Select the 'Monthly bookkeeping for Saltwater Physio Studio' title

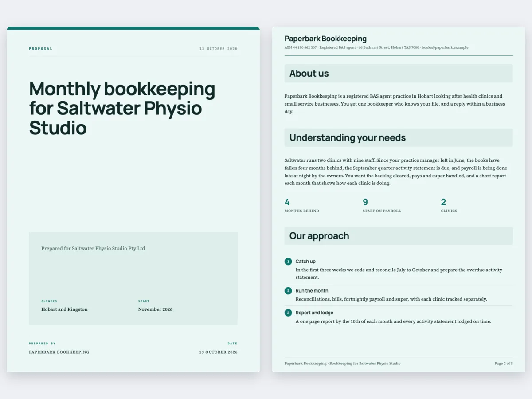click(x=122, y=108)
